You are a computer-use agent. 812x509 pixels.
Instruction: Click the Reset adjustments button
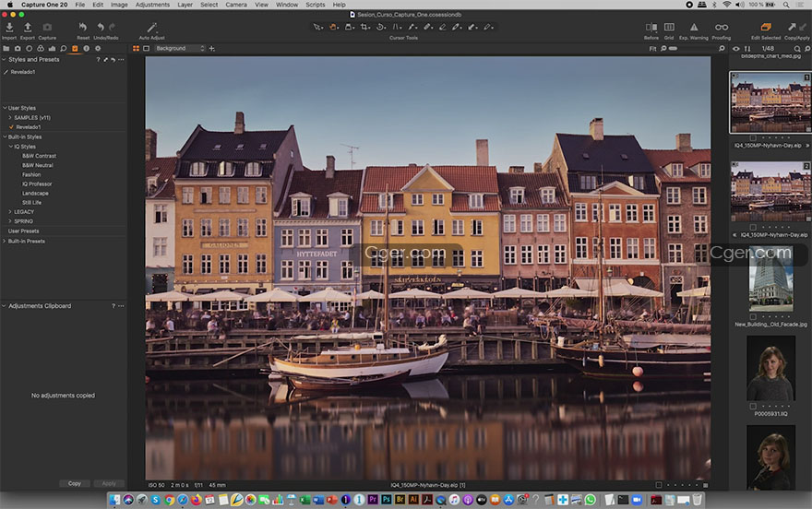pos(83,30)
